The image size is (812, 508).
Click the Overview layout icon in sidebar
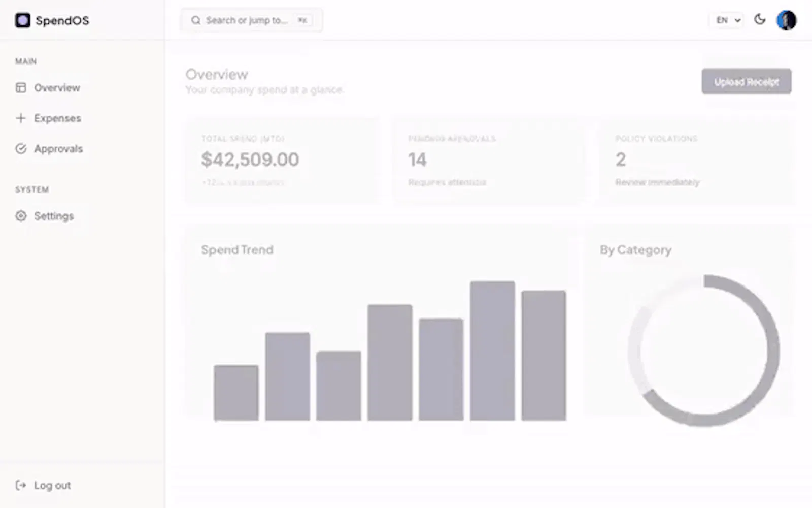point(21,88)
